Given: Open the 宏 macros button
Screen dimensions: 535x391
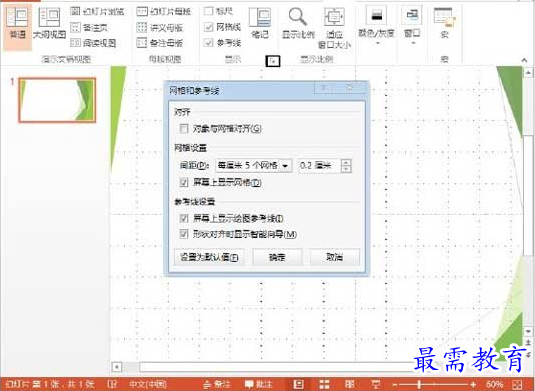Looking at the screenshot, I should [444, 23].
